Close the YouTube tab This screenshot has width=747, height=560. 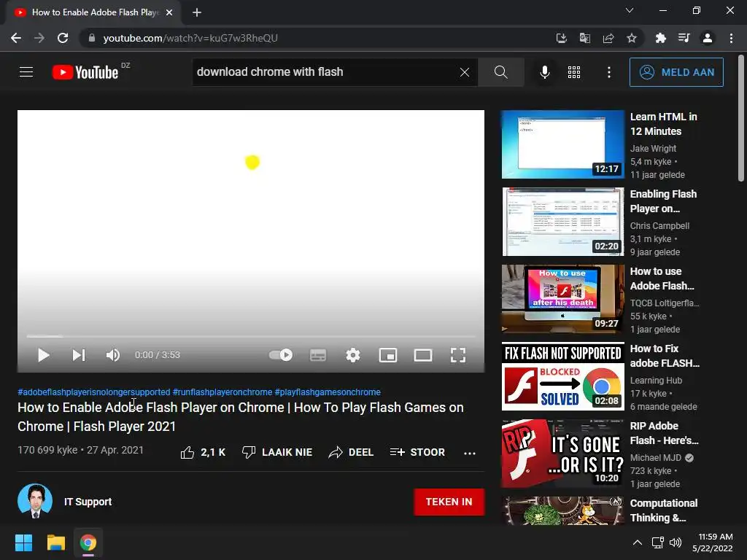click(169, 12)
